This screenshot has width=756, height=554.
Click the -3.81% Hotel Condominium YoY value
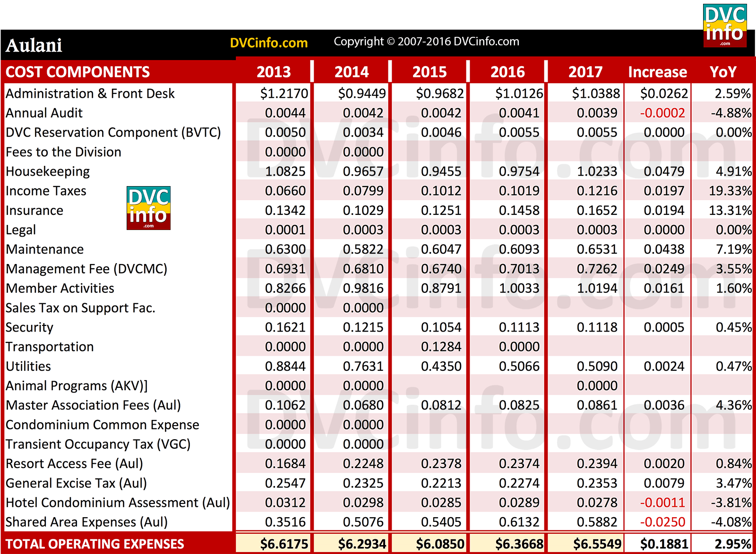(731, 503)
